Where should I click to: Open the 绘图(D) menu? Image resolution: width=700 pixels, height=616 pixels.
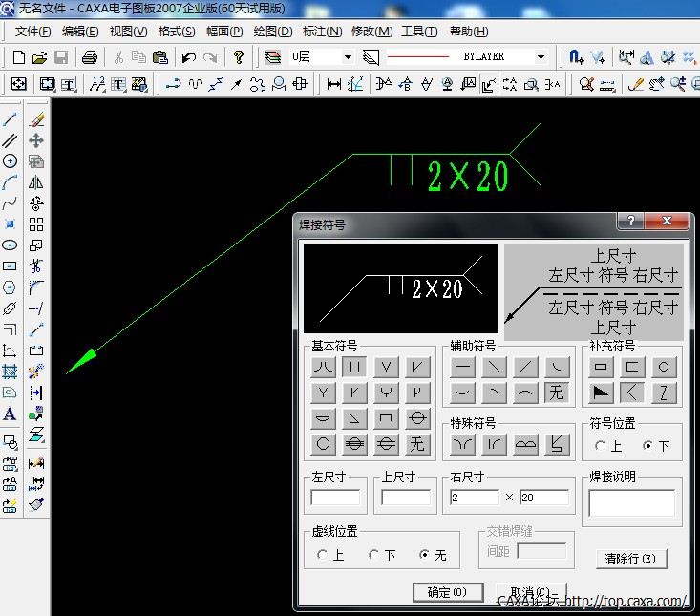point(273,32)
